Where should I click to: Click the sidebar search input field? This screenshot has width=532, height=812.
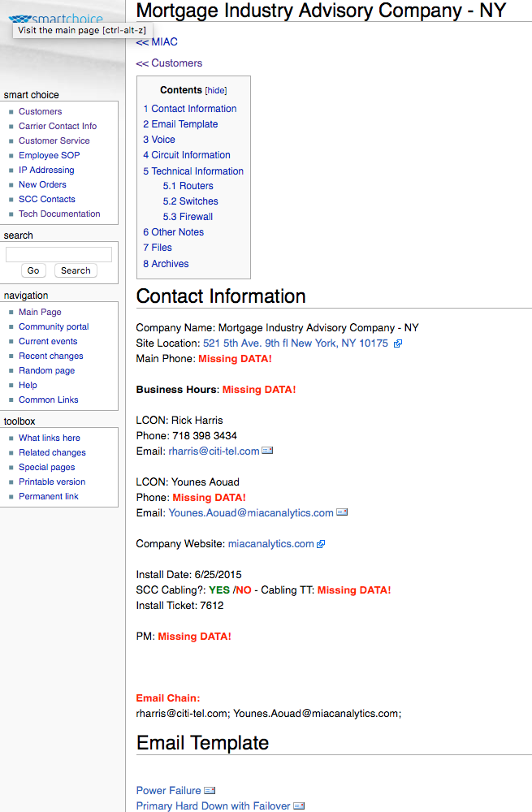[58, 254]
